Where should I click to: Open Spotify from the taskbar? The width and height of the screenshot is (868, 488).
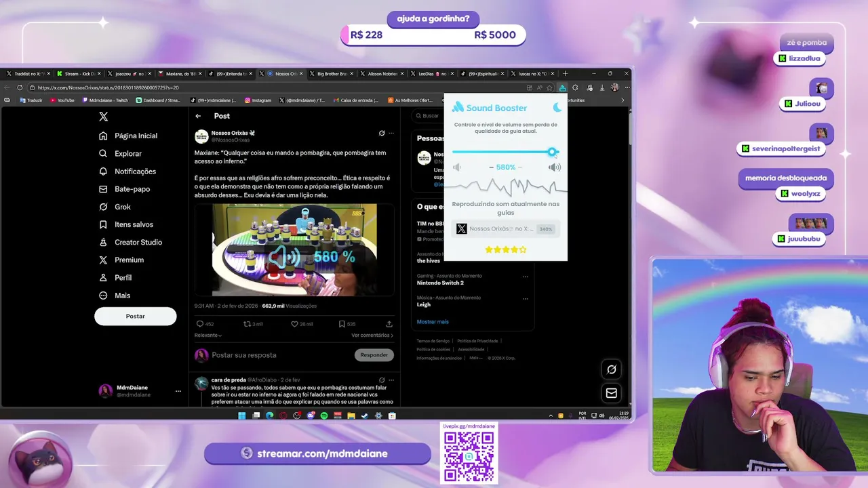(324, 415)
